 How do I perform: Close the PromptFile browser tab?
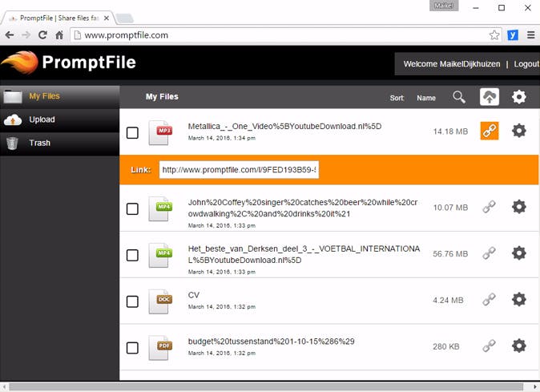(107, 18)
